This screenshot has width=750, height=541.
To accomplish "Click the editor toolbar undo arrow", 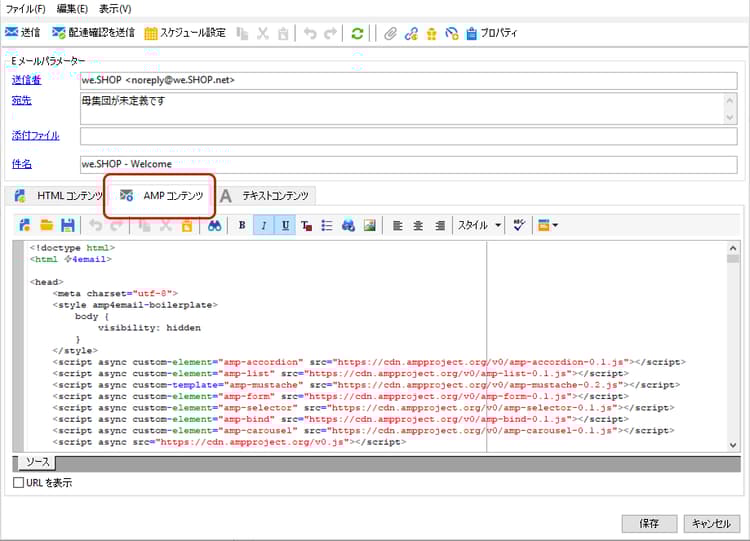I will pyautogui.click(x=95, y=225).
